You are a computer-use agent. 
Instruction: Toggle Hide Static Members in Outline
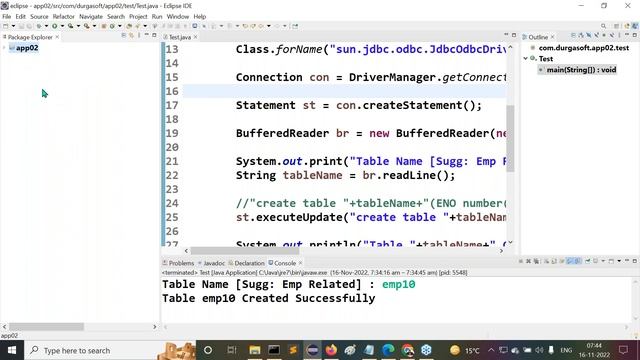[596, 36]
